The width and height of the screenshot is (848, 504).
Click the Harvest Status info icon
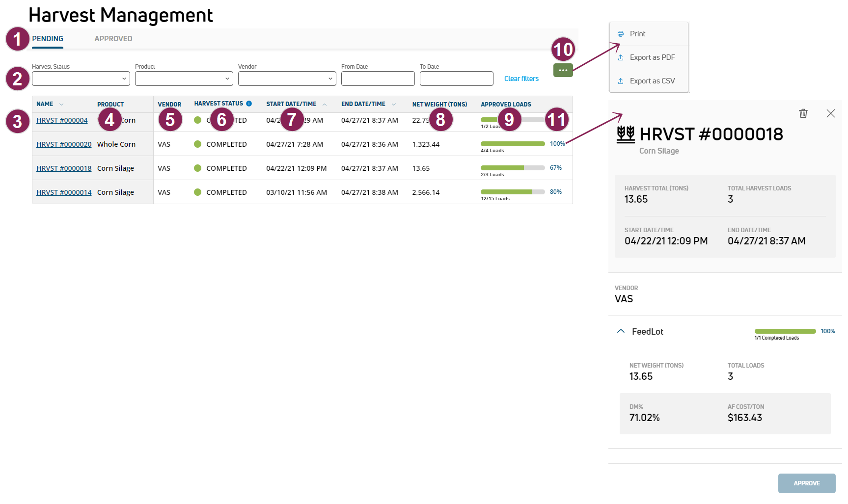(x=249, y=104)
